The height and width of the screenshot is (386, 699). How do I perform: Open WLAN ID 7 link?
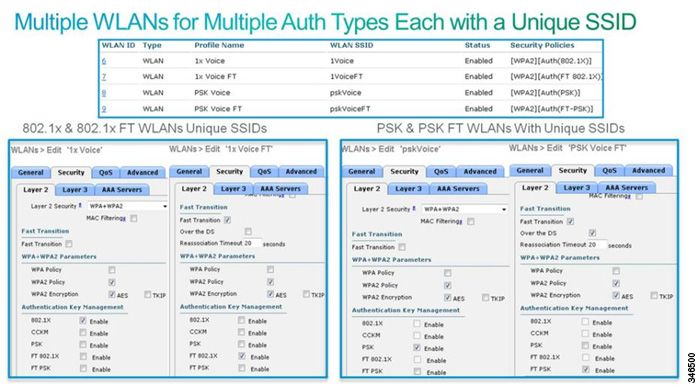(104, 77)
